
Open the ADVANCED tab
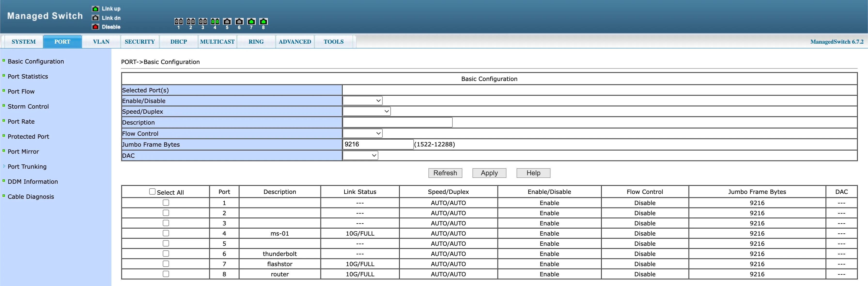click(295, 42)
